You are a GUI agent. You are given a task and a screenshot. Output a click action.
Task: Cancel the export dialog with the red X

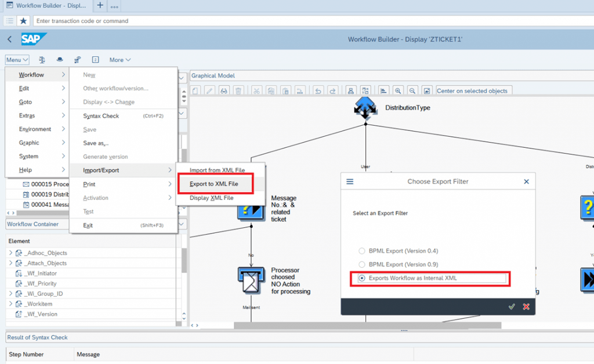526,307
